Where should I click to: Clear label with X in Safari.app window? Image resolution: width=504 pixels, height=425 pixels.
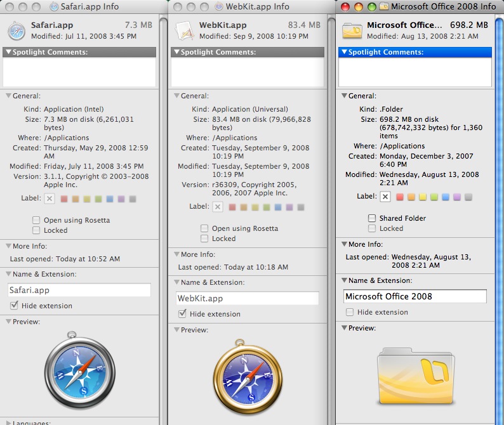pyautogui.click(x=50, y=199)
